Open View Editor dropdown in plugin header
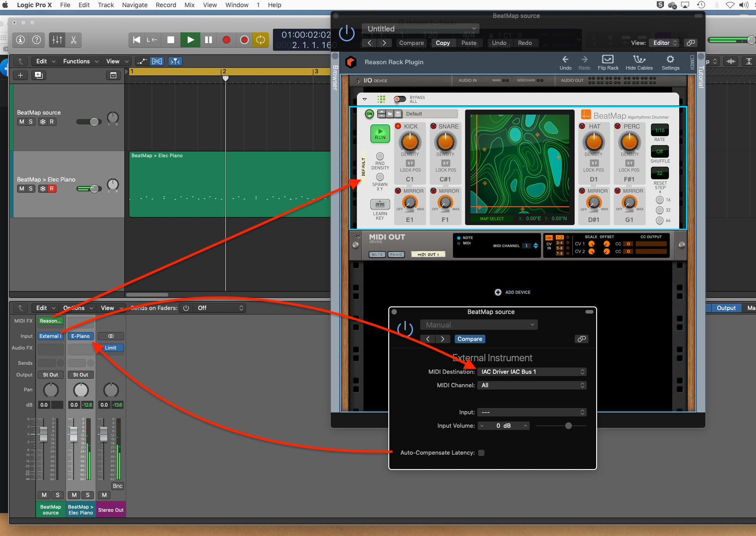The width and height of the screenshot is (756, 536). [x=665, y=43]
